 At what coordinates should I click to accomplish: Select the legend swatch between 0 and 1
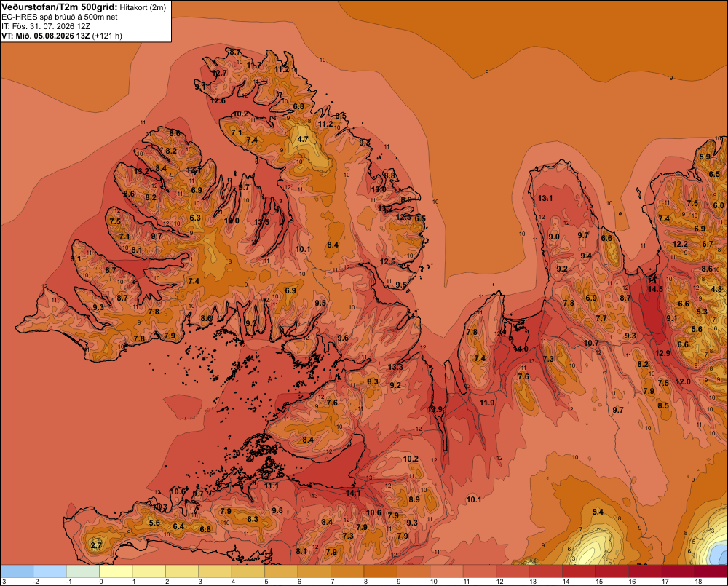pos(116,571)
